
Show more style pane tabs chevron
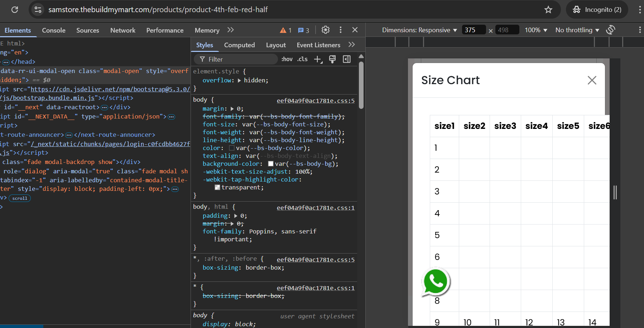(352, 45)
